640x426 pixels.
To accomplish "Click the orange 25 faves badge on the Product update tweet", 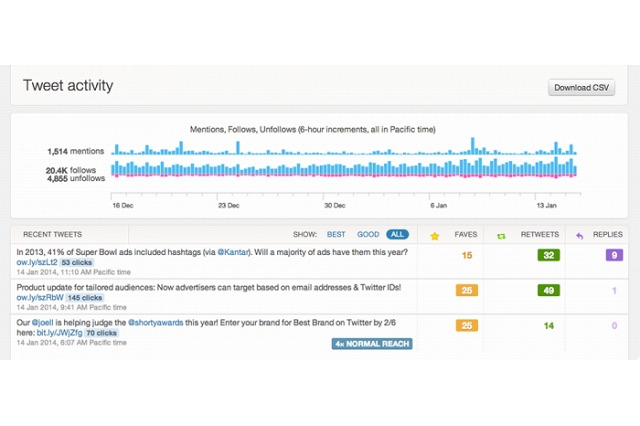I will click(x=466, y=291).
